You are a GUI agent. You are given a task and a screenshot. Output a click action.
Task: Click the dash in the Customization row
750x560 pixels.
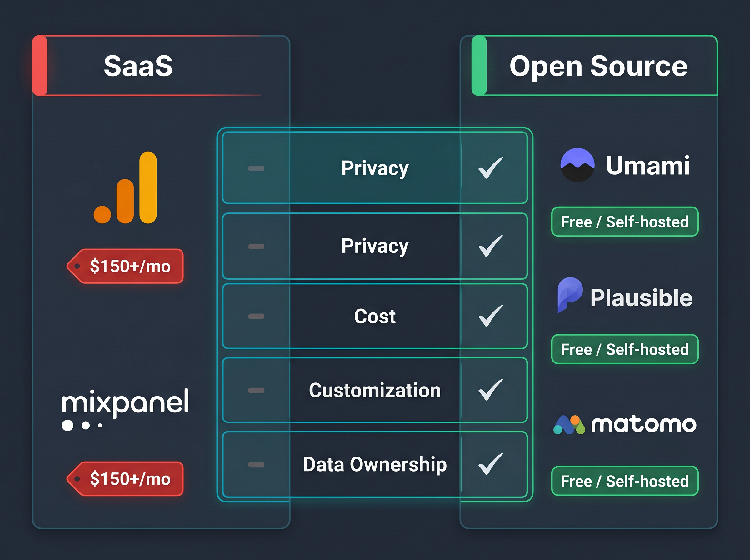pyautogui.click(x=256, y=390)
